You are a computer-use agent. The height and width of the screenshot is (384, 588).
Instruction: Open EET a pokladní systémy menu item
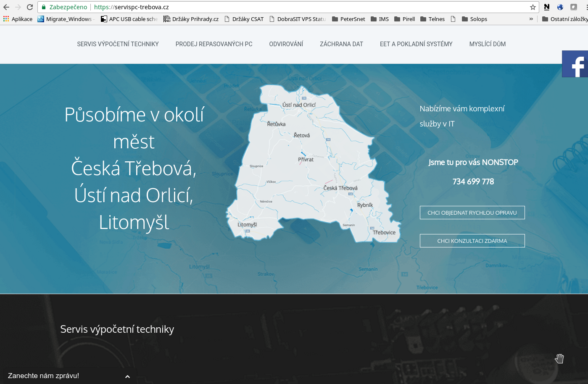pyautogui.click(x=416, y=44)
